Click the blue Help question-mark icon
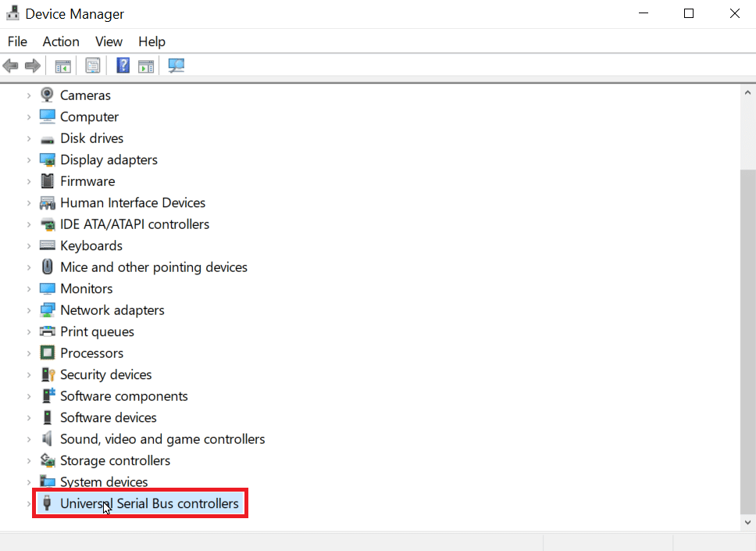The image size is (756, 551). [x=123, y=66]
